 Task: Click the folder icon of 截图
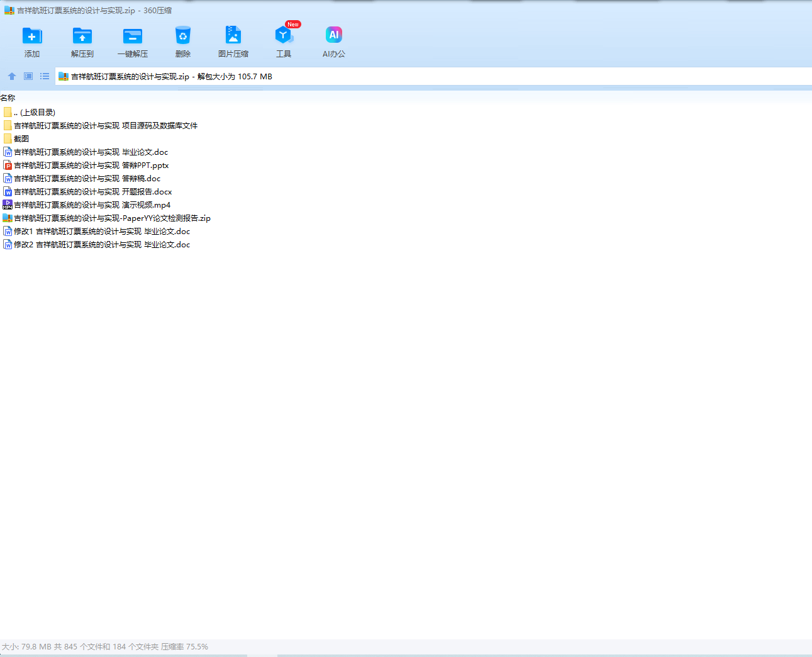8,138
